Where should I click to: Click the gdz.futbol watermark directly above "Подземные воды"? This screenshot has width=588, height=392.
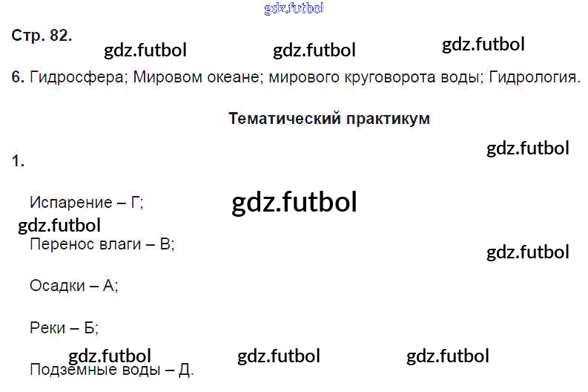pyautogui.click(x=110, y=356)
